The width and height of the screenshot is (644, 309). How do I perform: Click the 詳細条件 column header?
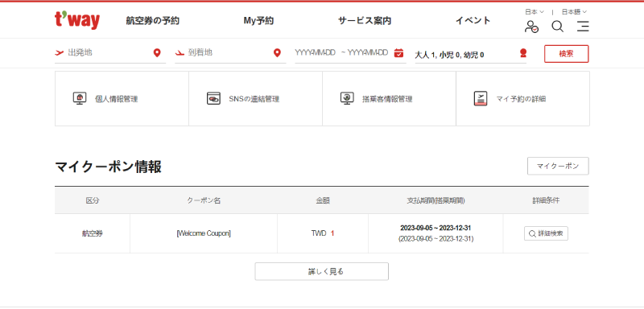tap(546, 200)
